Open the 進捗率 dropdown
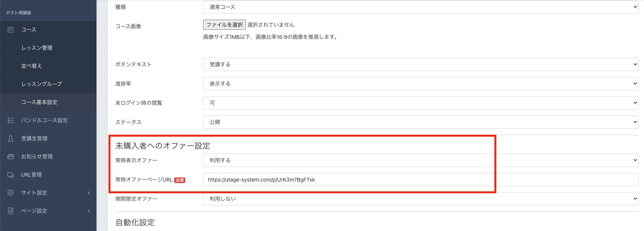This screenshot has width=644, height=231. pyautogui.click(x=420, y=84)
